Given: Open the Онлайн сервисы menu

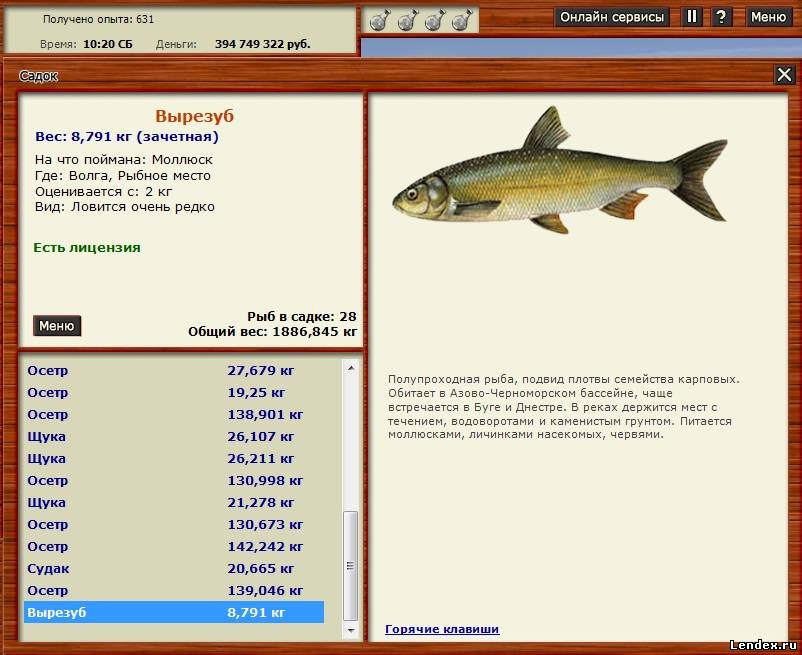Looking at the screenshot, I should (x=612, y=17).
